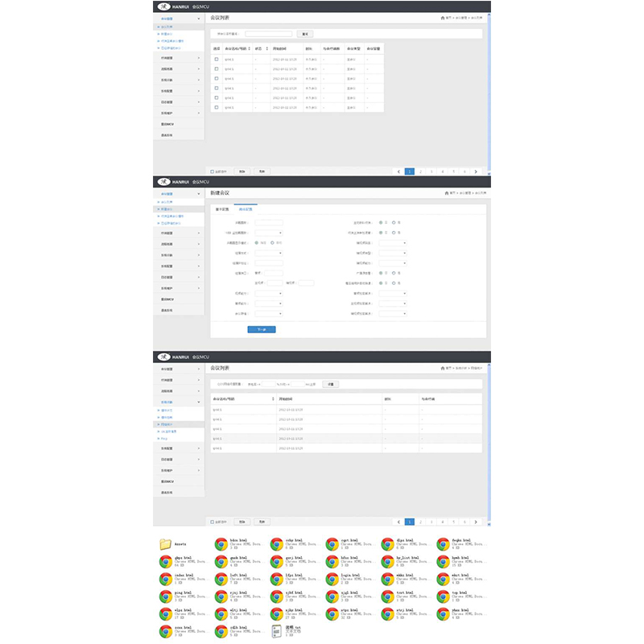Open the Assets folder icon

coord(165,544)
